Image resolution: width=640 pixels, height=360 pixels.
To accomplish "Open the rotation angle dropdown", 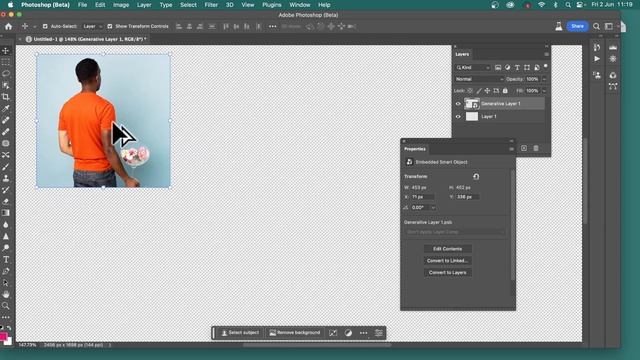I will pos(433,208).
